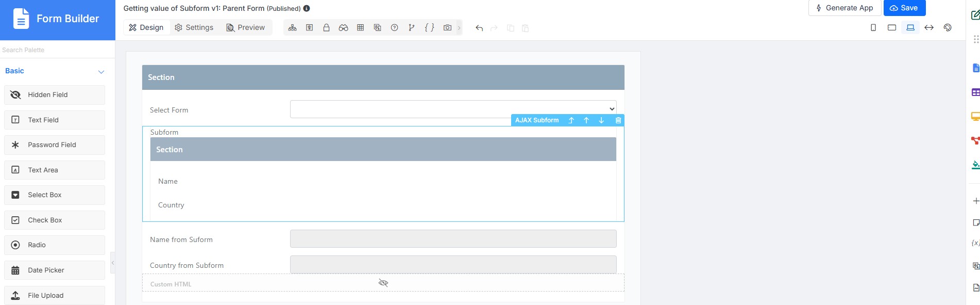This screenshot has height=305, width=980.
Task: Open the theme palette icon
Action: [948, 28]
